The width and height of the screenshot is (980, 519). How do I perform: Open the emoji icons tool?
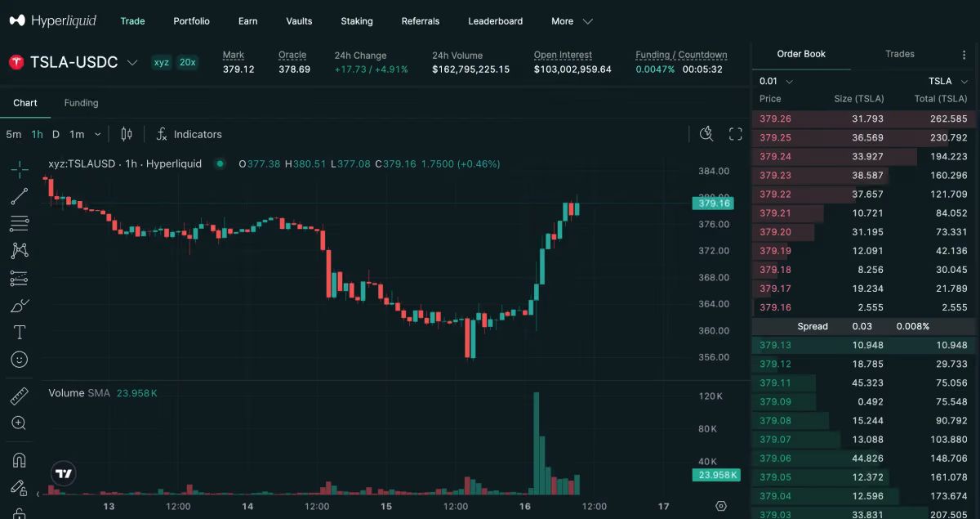20,360
